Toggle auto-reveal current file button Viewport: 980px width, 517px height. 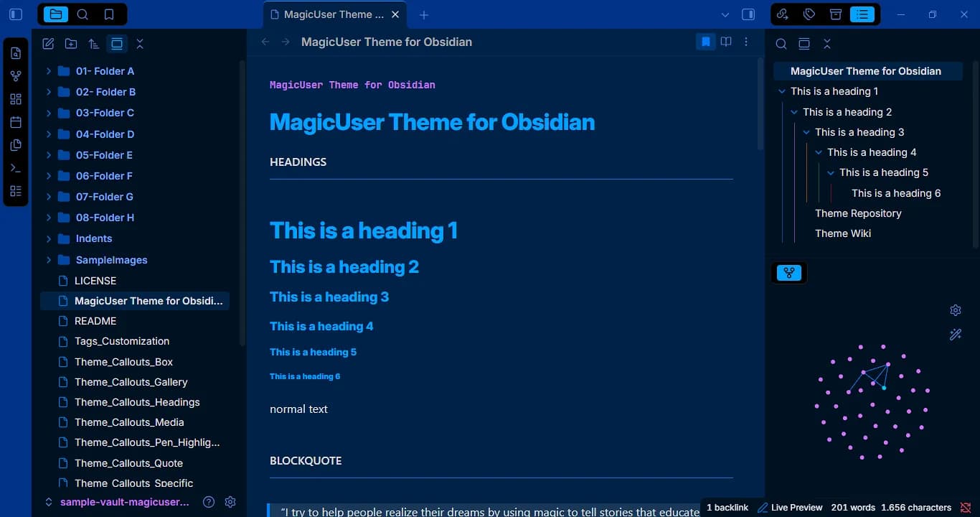coord(117,44)
